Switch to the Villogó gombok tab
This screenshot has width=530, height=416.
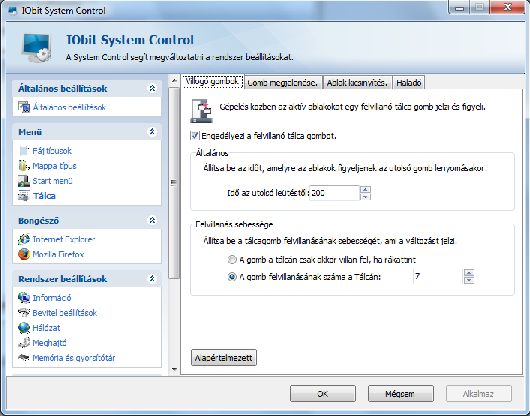coord(213,81)
